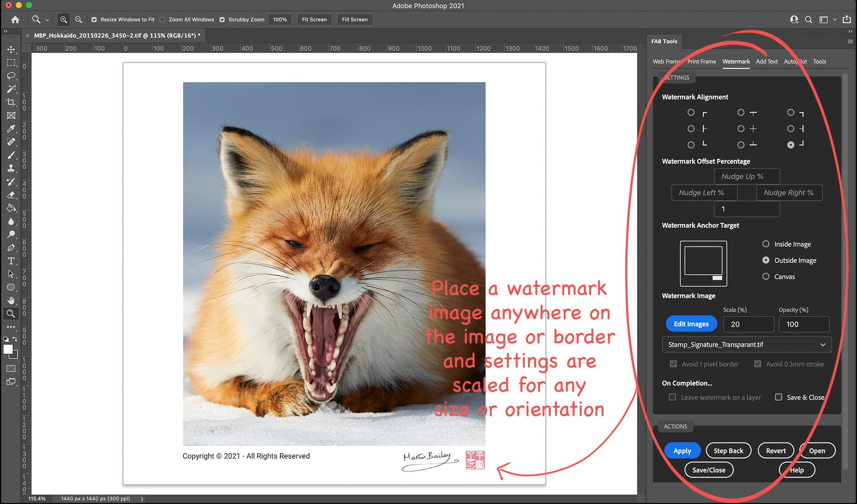
Task: Select the Move tool
Action: click(x=11, y=50)
